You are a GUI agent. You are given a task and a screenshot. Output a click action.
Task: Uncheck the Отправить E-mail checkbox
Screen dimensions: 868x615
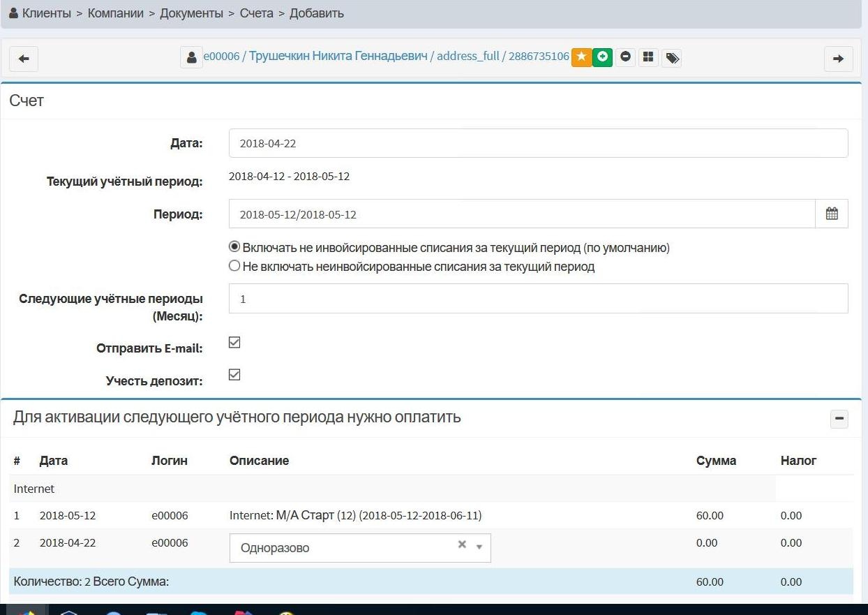[x=234, y=343]
